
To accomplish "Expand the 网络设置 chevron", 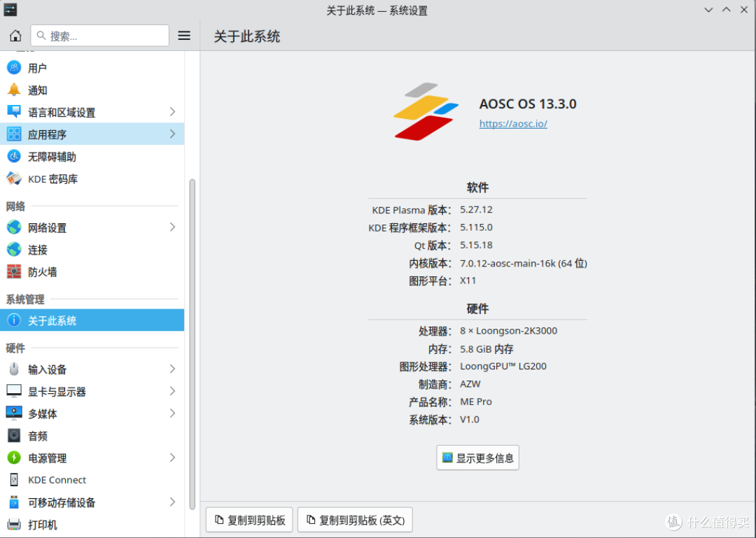I will (172, 227).
